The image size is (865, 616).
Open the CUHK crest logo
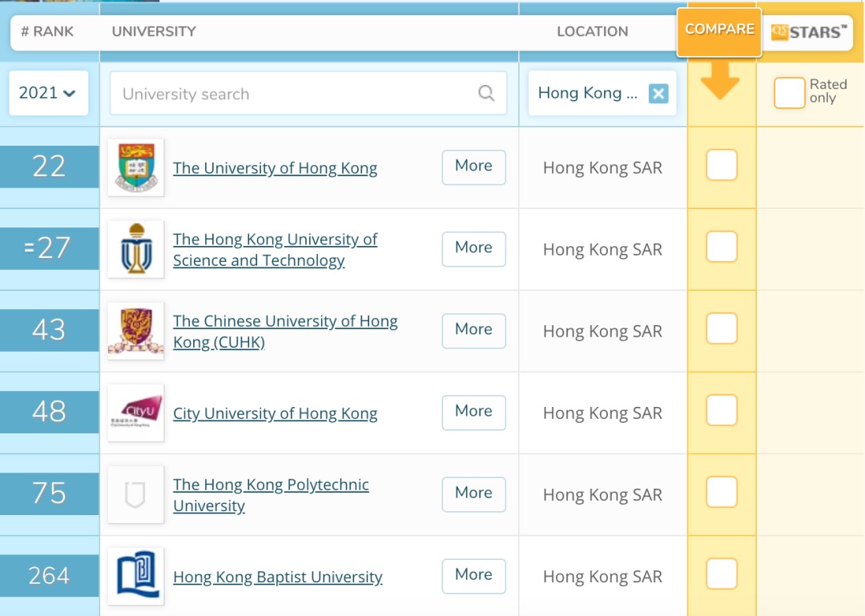tap(135, 331)
